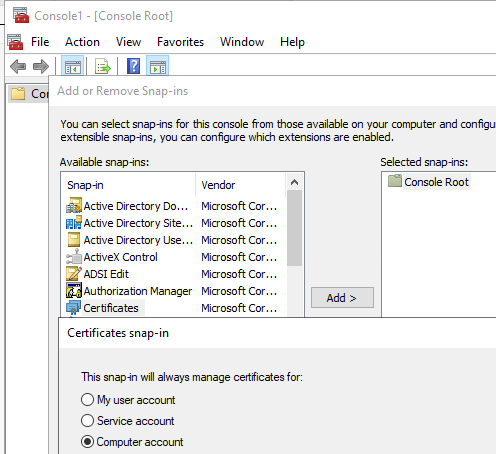Open the File menu
This screenshot has width=496, height=454.
40,42
